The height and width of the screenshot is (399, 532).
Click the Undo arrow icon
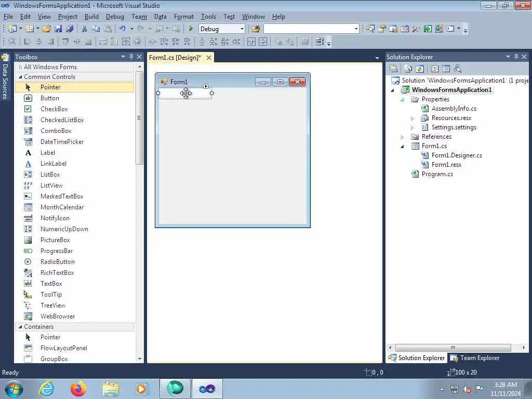tap(123, 29)
